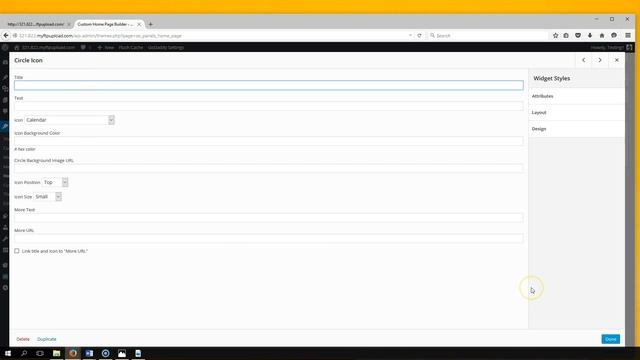
Task: Open the Photos app on the taskbar
Action: click(122, 353)
